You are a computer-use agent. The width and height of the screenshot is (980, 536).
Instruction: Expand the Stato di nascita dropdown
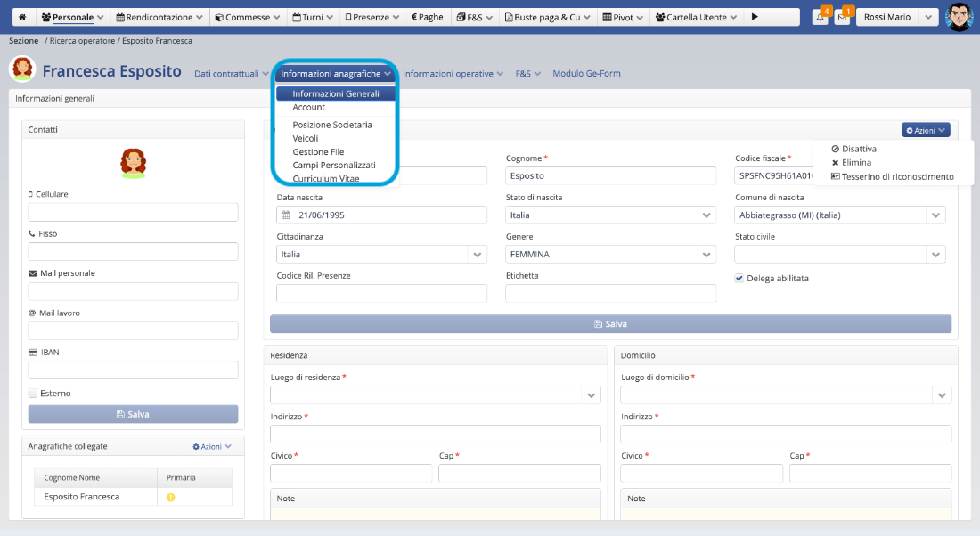(x=706, y=215)
